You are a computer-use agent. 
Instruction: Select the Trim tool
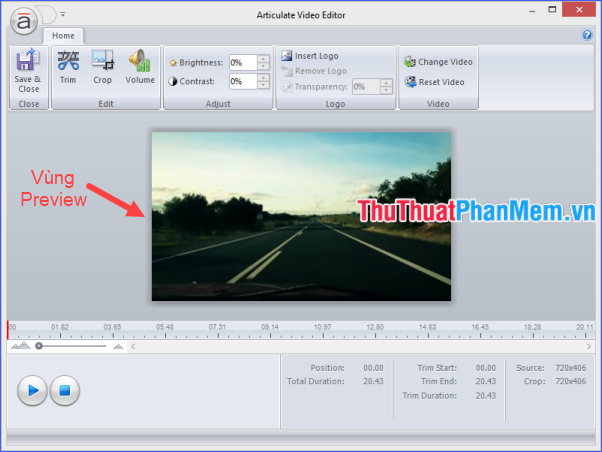(x=68, y=67)
